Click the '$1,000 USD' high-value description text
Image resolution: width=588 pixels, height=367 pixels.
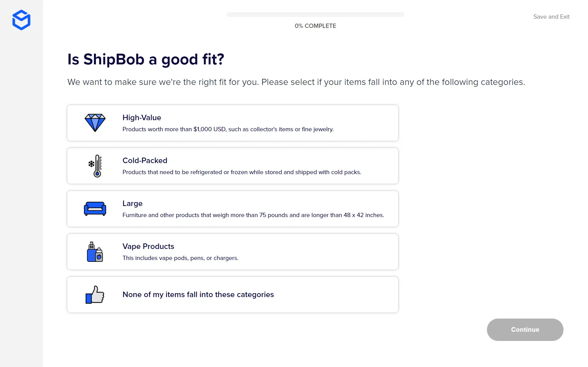(228, 129)
